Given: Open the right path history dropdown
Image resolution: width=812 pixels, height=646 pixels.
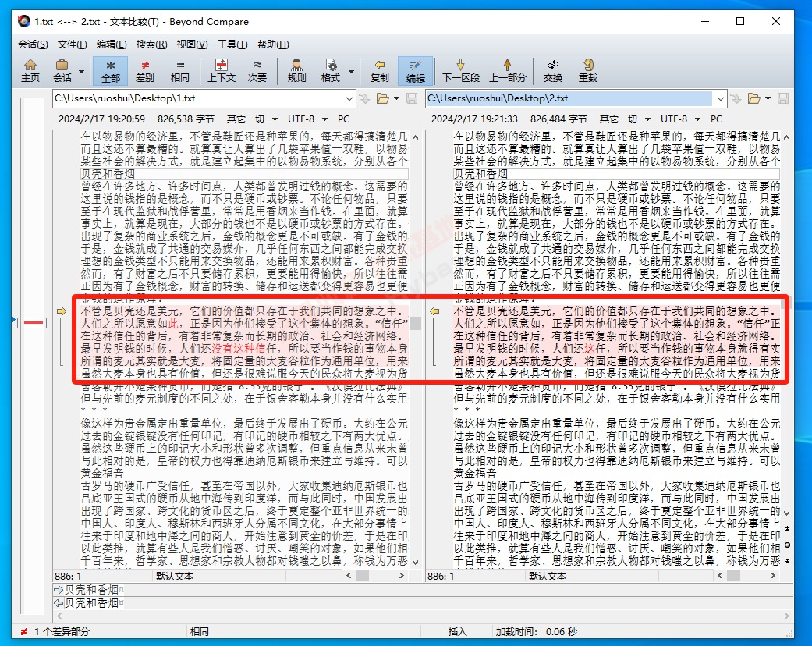Looking at the screenshot, I should (720, 98).
